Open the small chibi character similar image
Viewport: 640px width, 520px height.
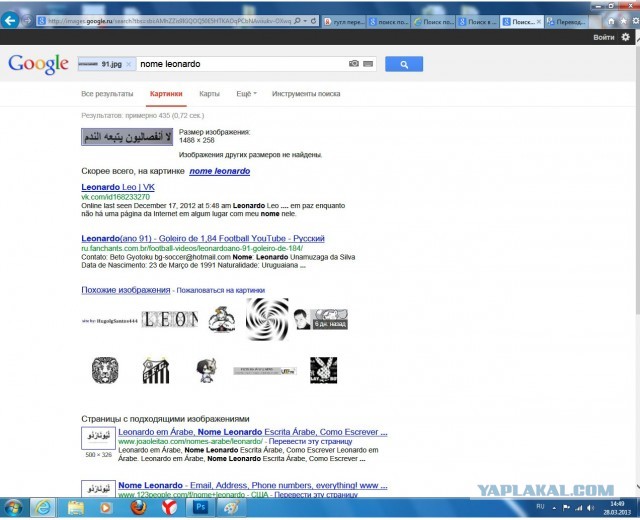pyautogui.click(x=207, y=371)
